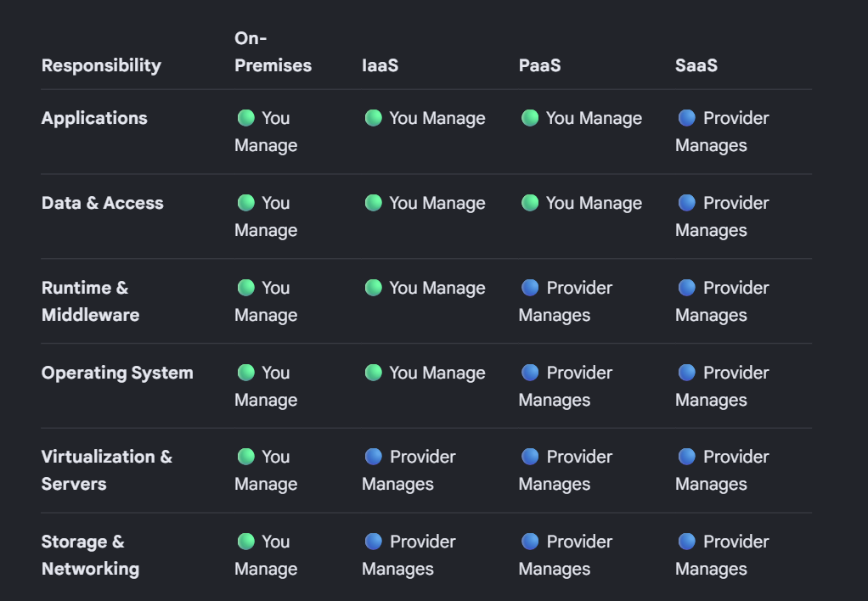Click the Virtualization & Servers row label
The height and width of the screenshot is (601, 868).
[x=107, y=470]
